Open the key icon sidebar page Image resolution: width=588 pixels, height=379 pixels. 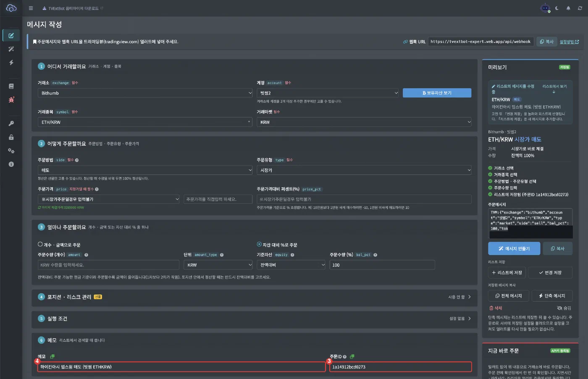coord(11,124)
